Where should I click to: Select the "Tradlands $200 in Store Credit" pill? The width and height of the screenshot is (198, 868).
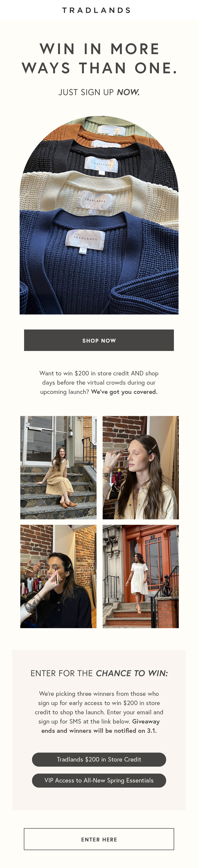pyautogui.click(x=99, y=760)
